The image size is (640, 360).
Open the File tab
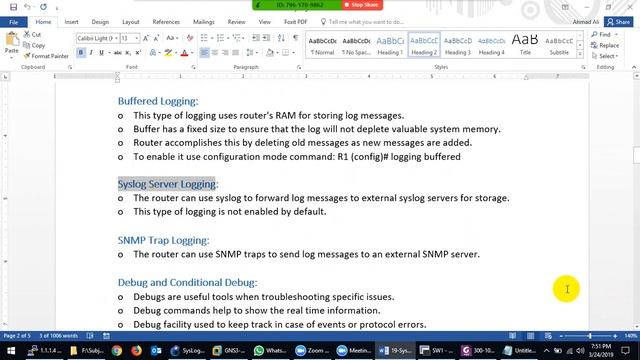point(13,22)
